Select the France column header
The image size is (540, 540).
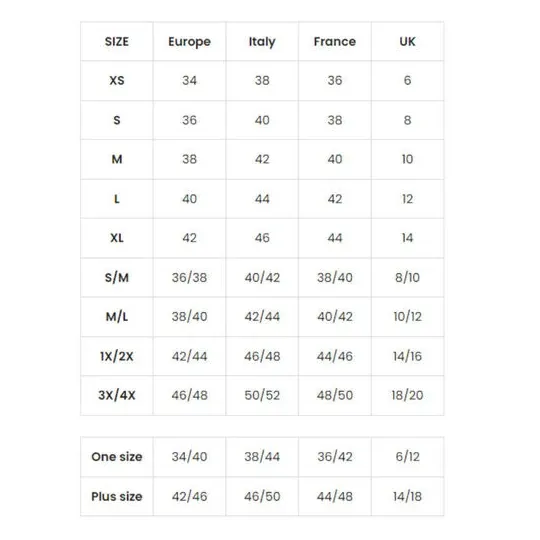pos(335,42)
